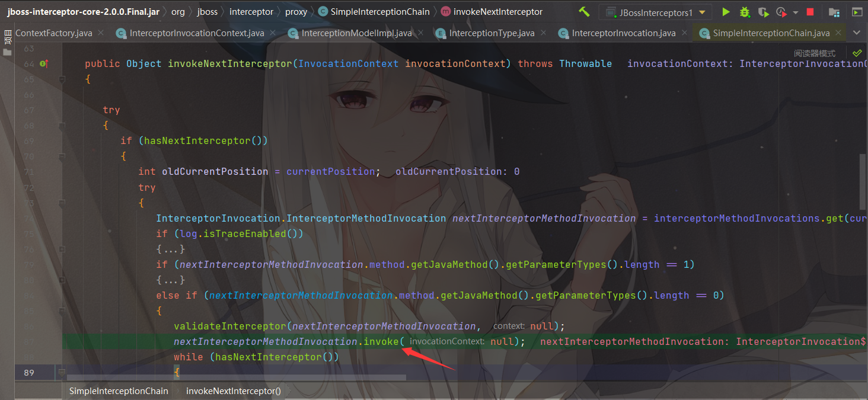Close the ContextFactory.java tab

coord(100,33)
